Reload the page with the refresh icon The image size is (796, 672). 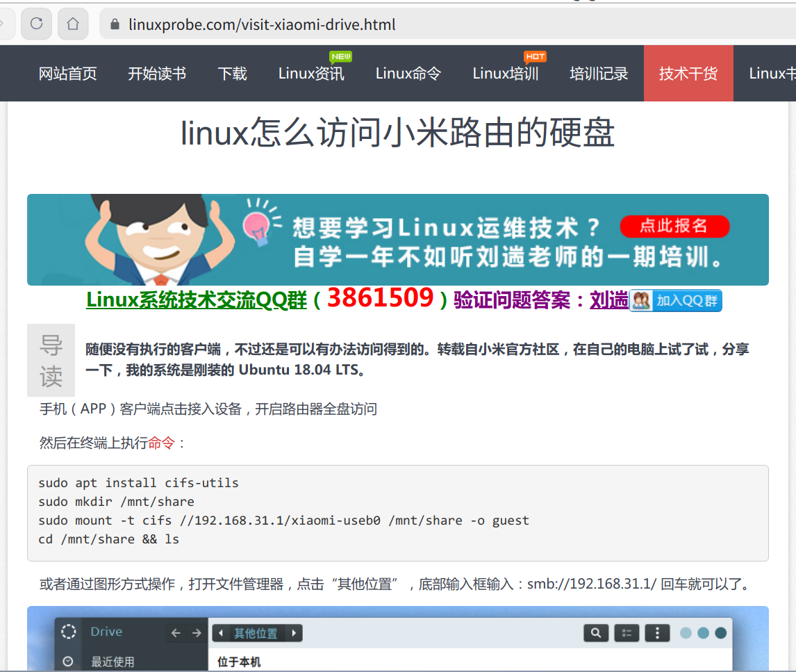37,24
